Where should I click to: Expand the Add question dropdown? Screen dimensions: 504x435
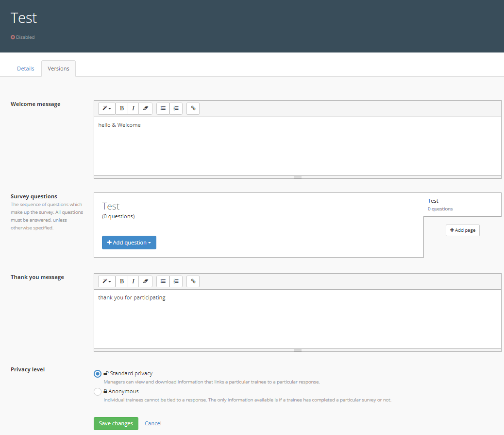[129, 243]
